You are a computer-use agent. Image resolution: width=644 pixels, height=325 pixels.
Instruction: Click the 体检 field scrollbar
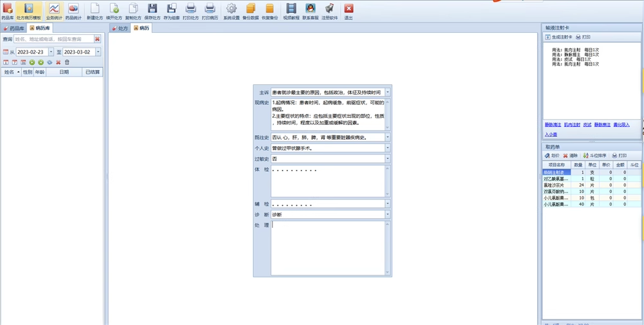click(x=387, y=181)
